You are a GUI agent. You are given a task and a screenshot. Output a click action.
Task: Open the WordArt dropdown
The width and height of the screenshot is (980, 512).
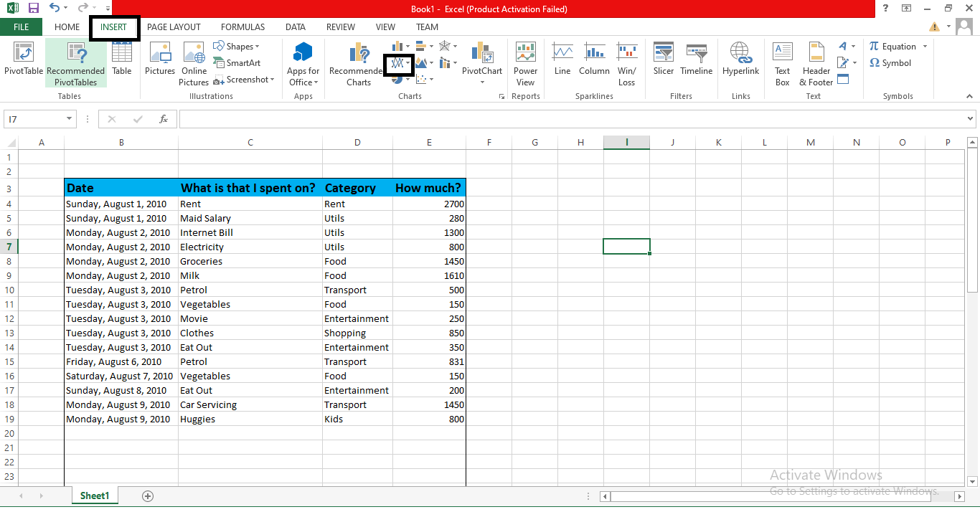[847, 47]
